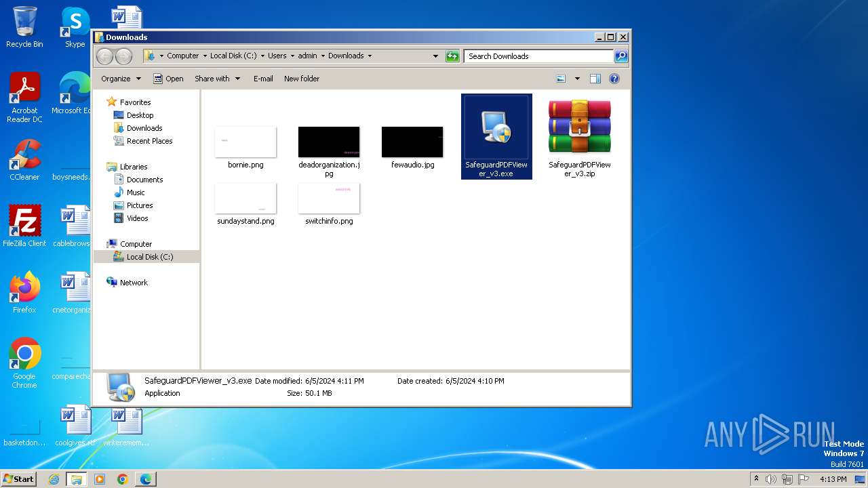Select SafeguardPDFViewer_v3.zip archive icon

coord(580,127)
